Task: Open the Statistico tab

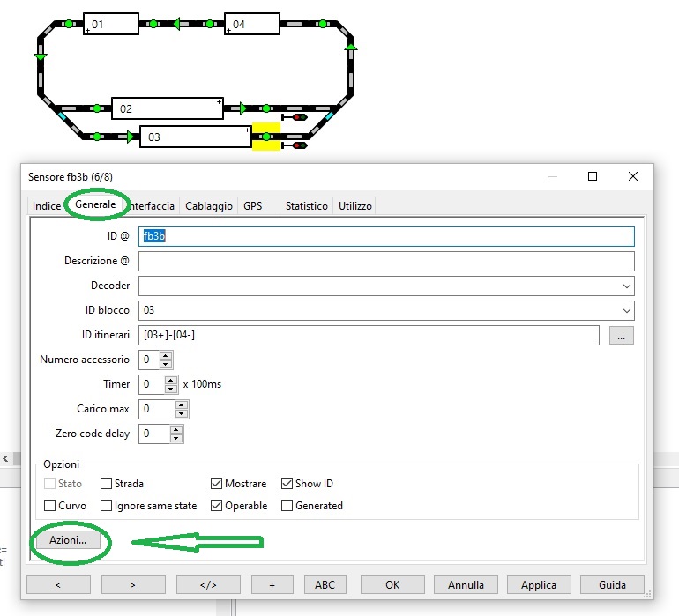Action: 306,206
